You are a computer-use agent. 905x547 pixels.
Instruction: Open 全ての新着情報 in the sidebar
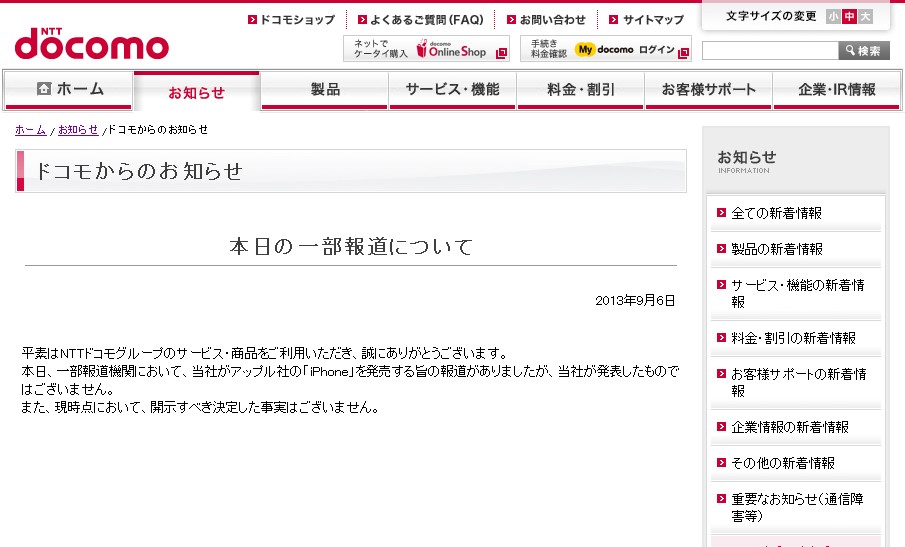coord(776,213)
